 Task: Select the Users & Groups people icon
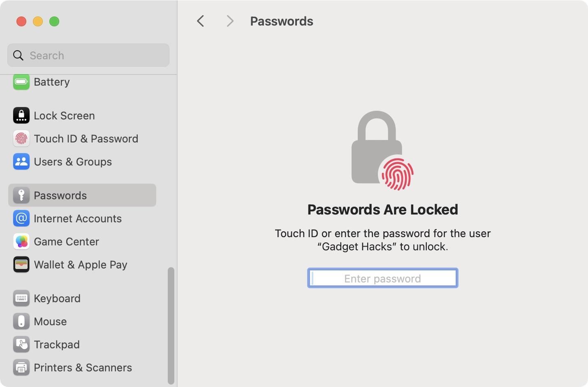[21, 161]
